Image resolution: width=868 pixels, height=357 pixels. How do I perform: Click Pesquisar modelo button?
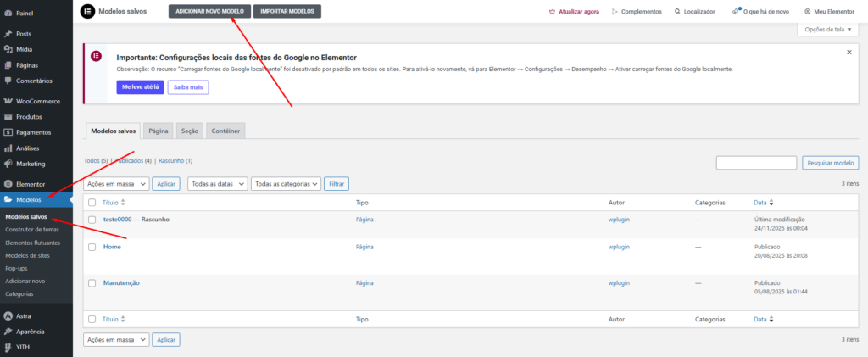tap(831, 163)
